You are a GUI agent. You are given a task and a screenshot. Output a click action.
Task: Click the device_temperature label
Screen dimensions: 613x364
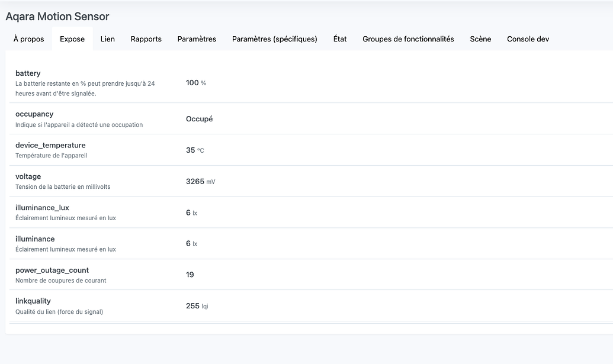[50, 145]
